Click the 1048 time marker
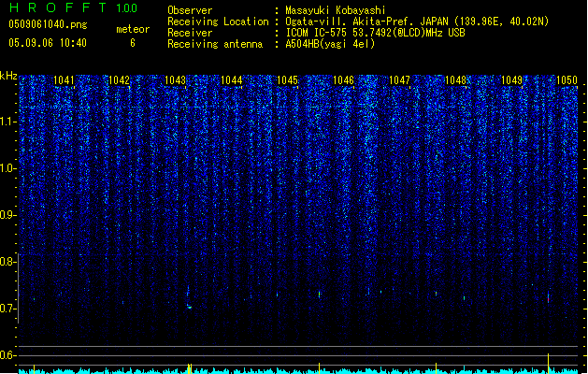This screenshot has width=588, height=374. [455, 79]
